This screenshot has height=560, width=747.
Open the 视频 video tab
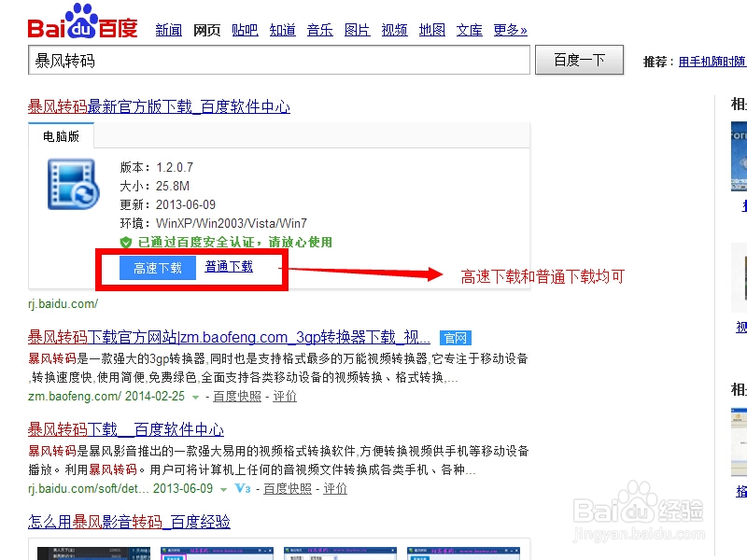[x=394, y=30]
